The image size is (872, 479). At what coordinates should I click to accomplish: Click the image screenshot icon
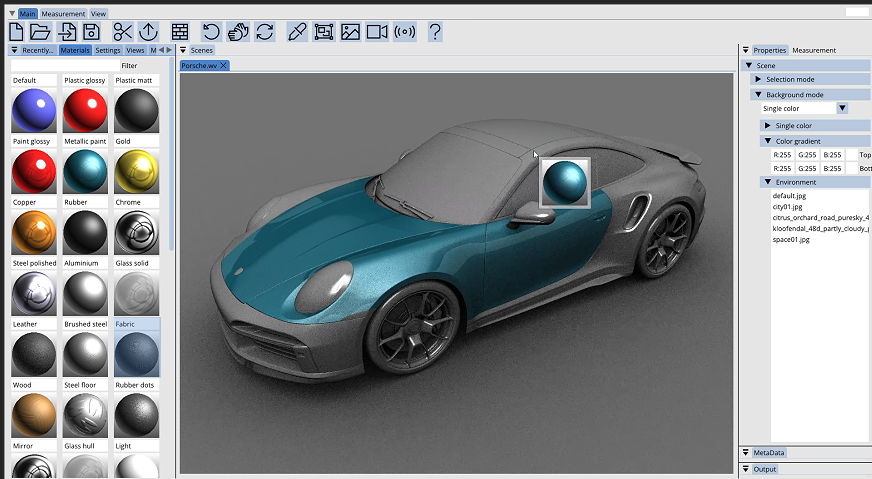coord(350,32)
